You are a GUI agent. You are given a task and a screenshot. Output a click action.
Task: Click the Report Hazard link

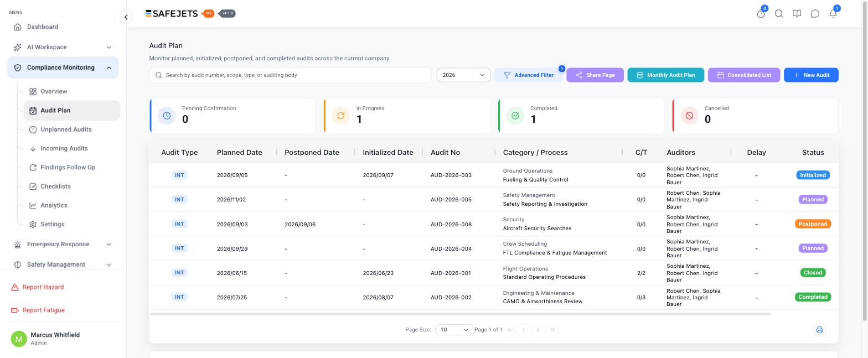[x=38, y=287]
